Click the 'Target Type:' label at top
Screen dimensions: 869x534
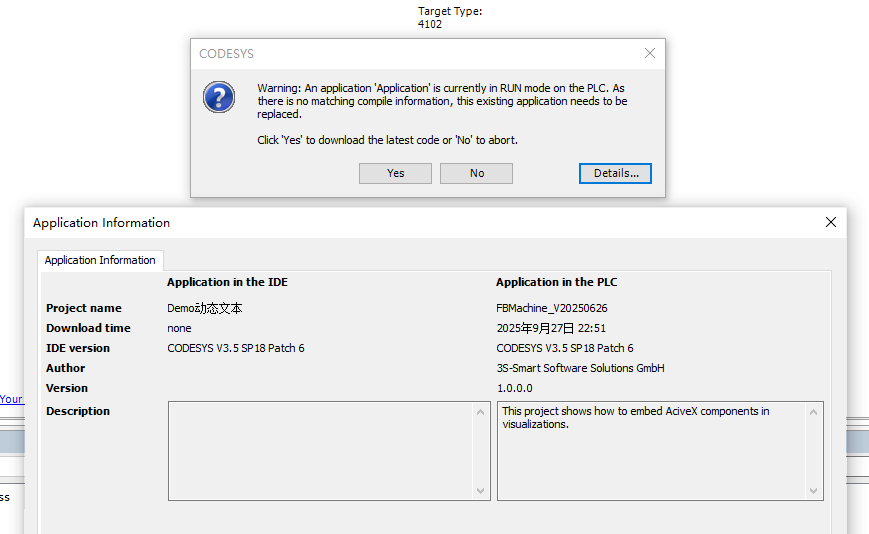pyautogui.click(x=450, y=11)
